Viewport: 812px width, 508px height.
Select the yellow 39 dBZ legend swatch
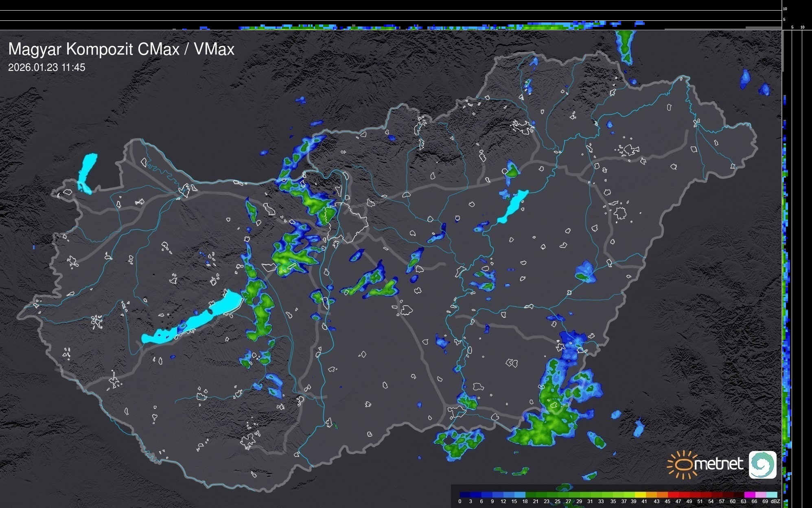point(640,495)
